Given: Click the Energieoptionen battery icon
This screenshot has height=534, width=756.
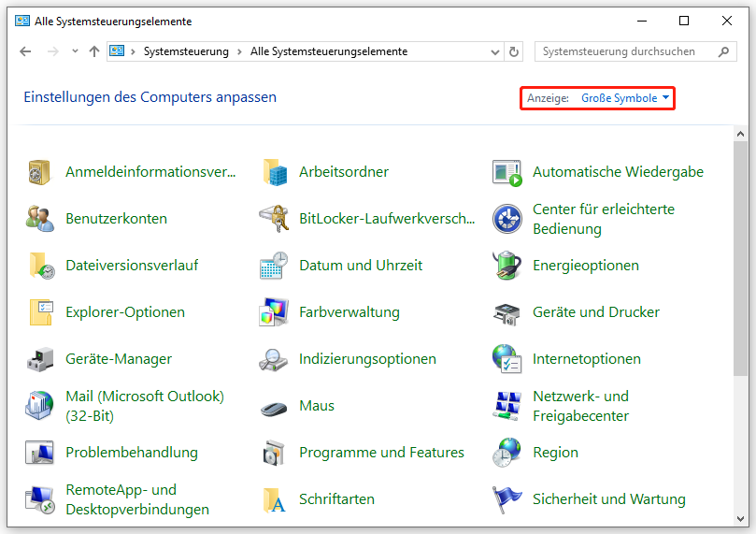Looking at the screenshot, I should (x=506, y=266).
